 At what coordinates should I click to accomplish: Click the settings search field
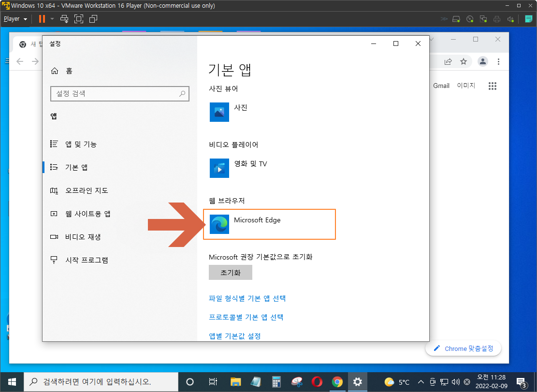(x=119, y=93)
